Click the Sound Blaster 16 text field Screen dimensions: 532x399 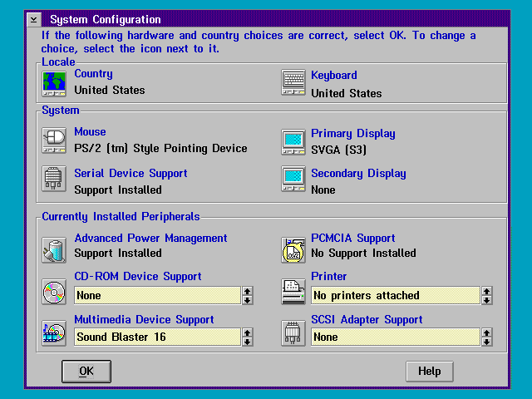pos(157,337)
